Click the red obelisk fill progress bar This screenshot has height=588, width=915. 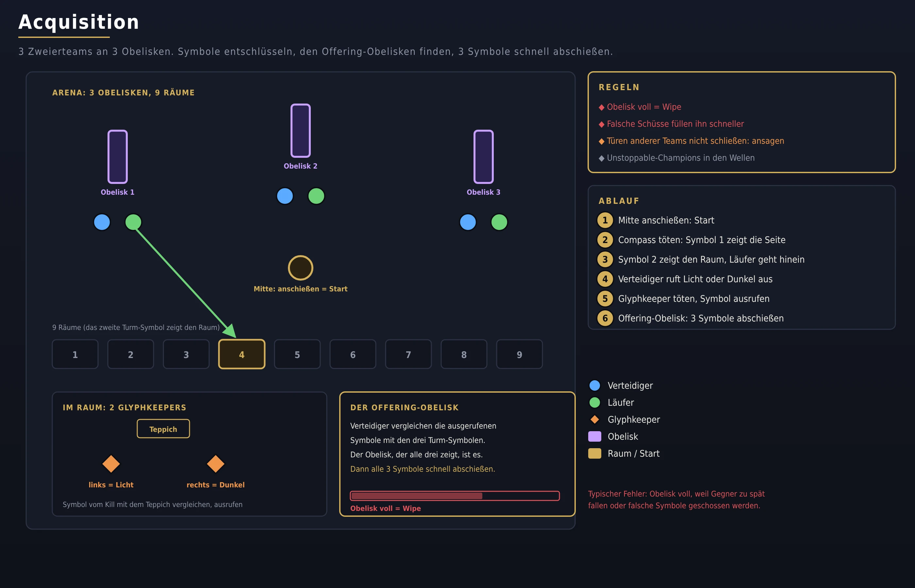(x=455, y=496)
